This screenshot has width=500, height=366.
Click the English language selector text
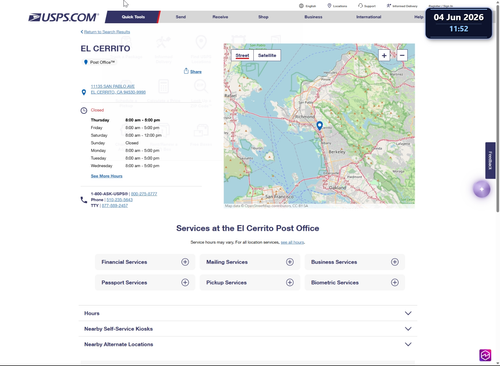click(310, 6)
